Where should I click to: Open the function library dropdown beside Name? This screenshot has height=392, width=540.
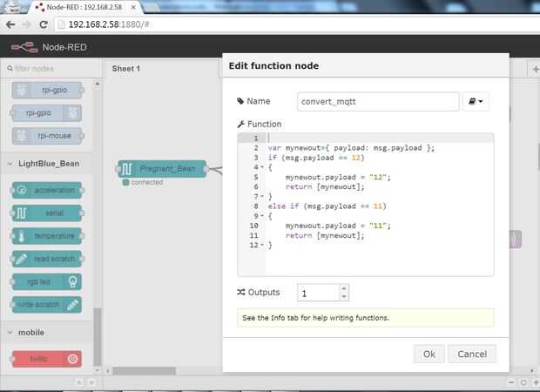476,102
